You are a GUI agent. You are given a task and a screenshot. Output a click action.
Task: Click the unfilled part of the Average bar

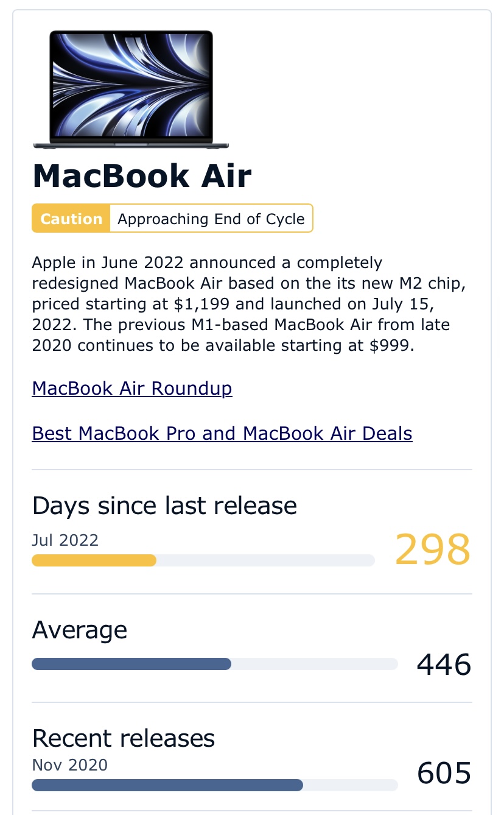click(315, 664)
